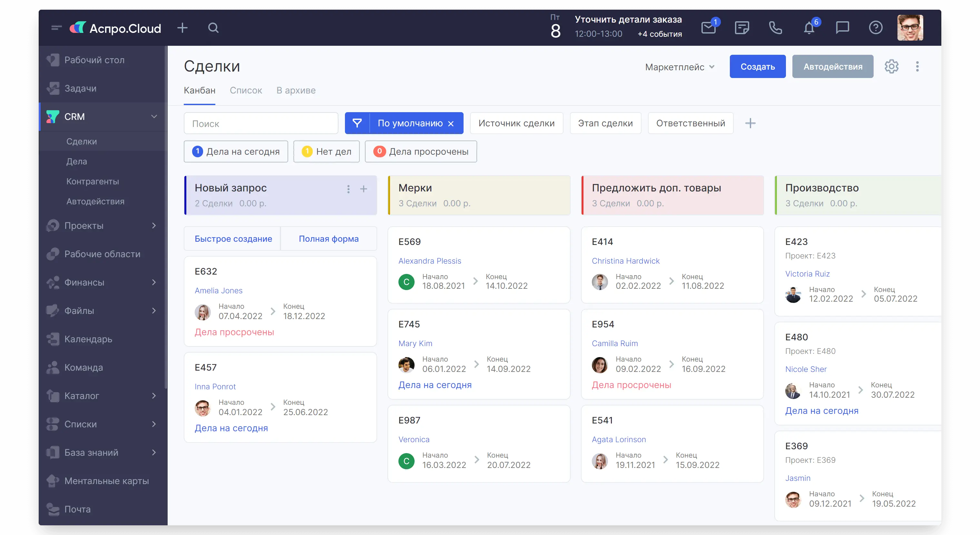
Task: Open the chat message icon
Action: coord(842,28)
